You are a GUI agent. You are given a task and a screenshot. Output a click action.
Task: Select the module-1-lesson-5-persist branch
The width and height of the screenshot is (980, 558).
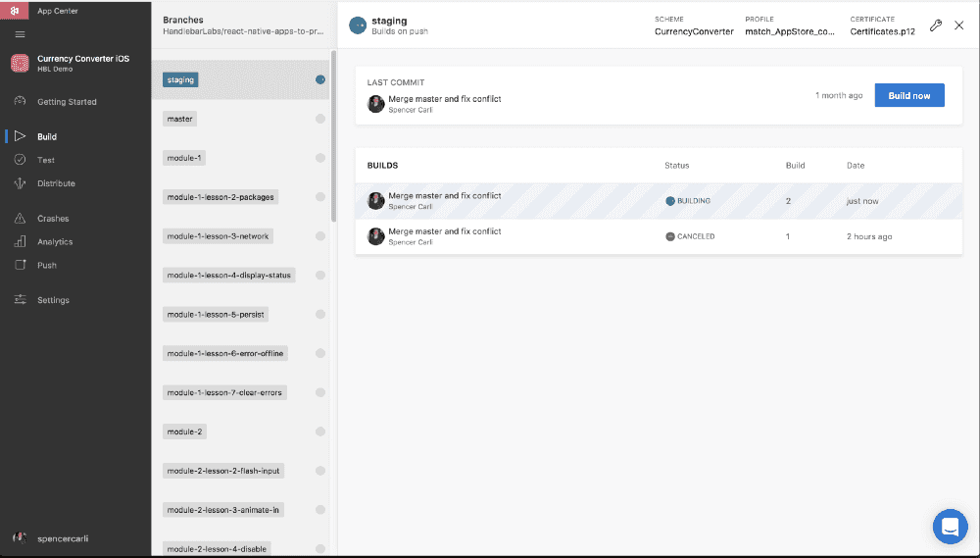pos(216,314)
